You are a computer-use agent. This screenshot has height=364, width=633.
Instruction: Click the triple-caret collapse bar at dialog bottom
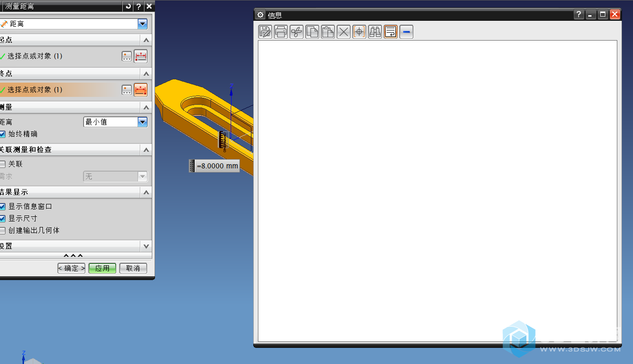[73, 256]
